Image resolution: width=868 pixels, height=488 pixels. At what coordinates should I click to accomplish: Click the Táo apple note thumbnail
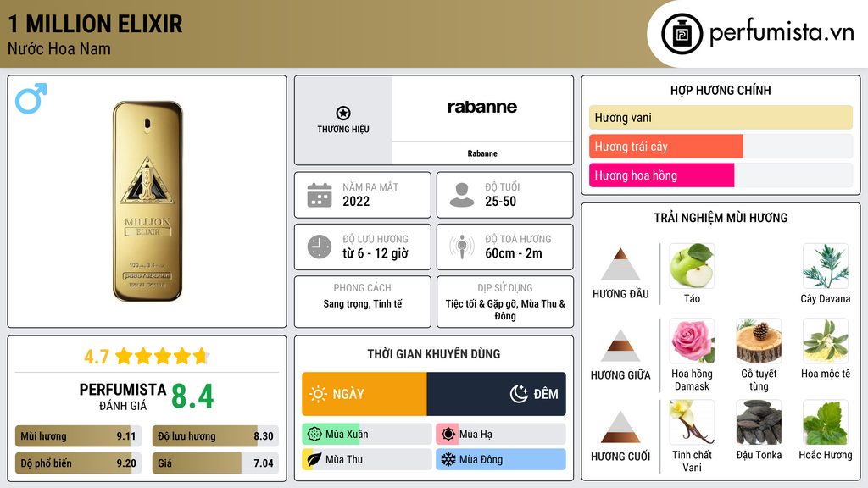(692, 266)
